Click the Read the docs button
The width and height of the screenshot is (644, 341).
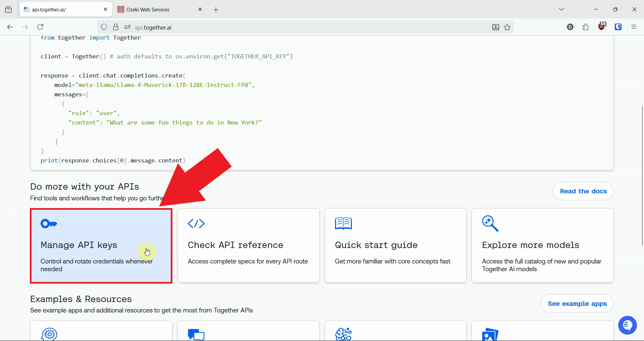(x=583, y=191)
